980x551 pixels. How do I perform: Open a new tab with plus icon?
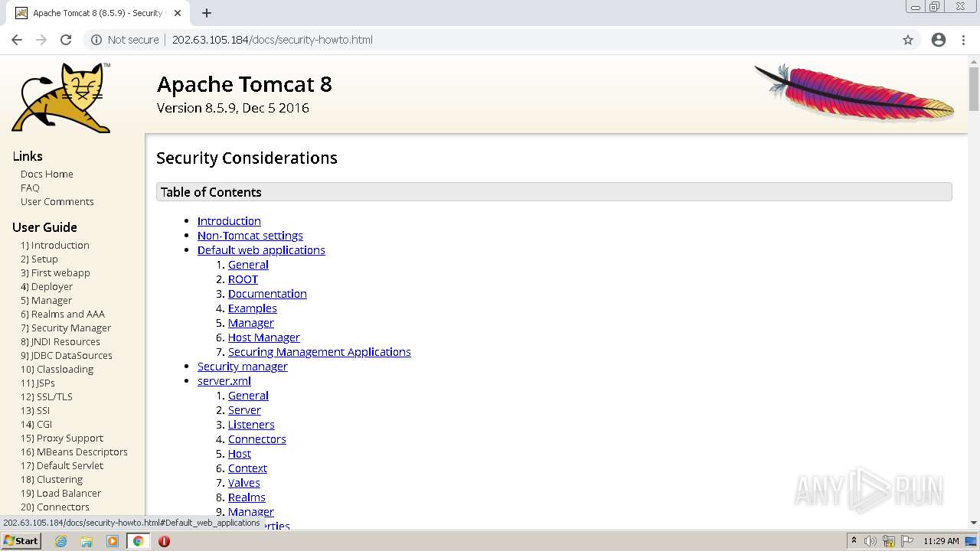pos(207,13)
